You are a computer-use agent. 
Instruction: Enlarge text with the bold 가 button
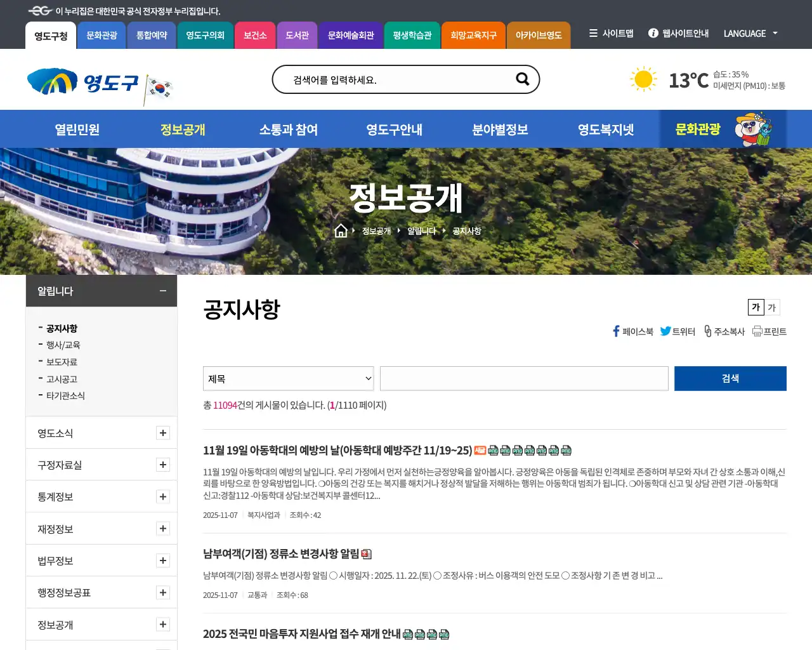(x=755, y=307)
